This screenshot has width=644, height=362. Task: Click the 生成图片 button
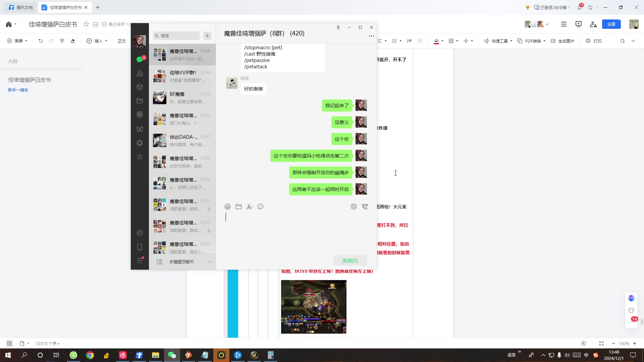tap(563, 41)
